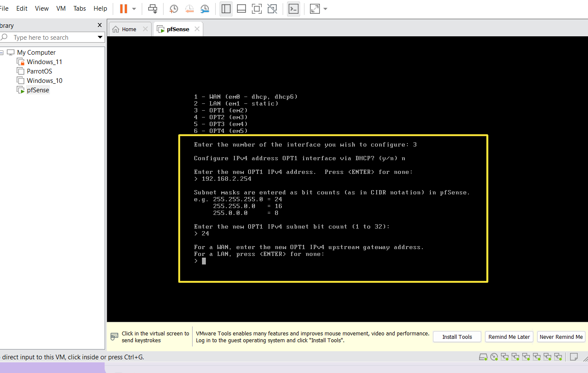Viewport: 588px width, 373px height.
Task: Open the View menu
Action: click(x=42, y=8)
